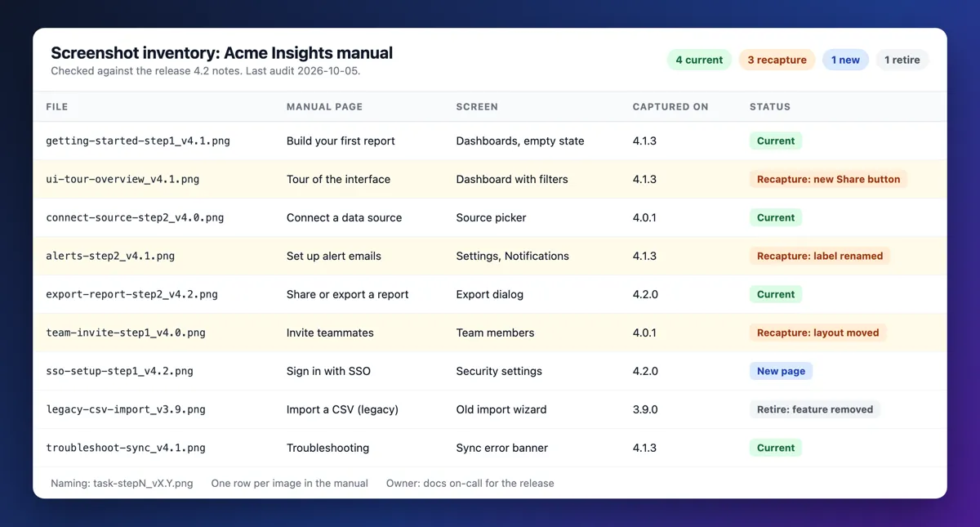Click the 'Naming: task-stepN_vX.Y.png' footer note
The height and width of the screenshot is (527, 980).
[122, 483]
